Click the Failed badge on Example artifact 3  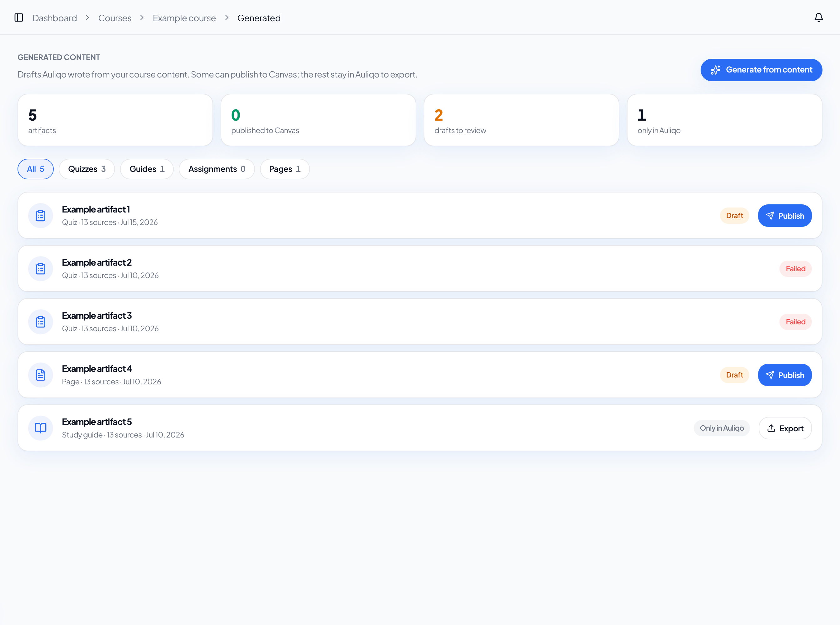point(795,322)
